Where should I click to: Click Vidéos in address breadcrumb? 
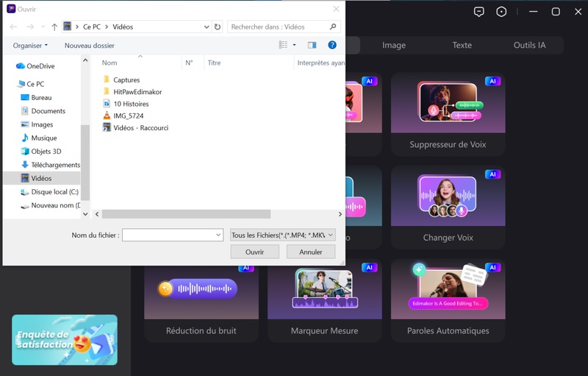click(123, 26)
